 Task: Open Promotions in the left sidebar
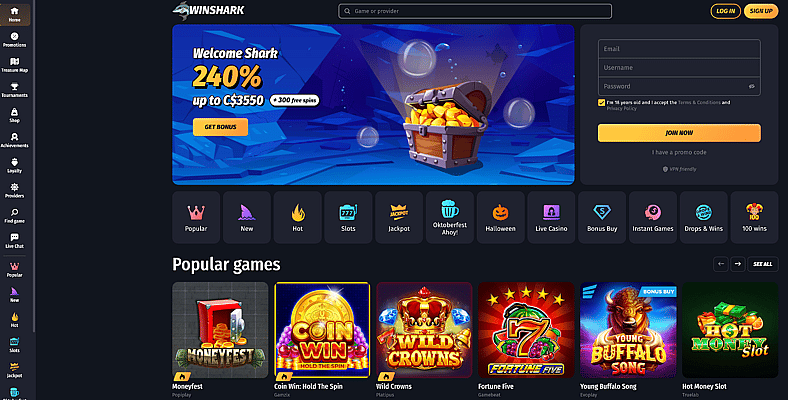point(15,40)
